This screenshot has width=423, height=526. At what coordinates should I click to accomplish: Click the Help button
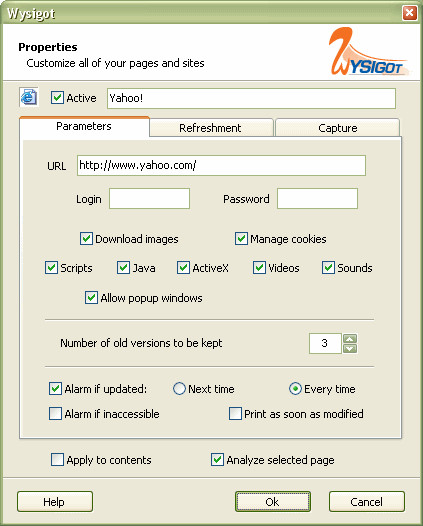(x=55, y=502)
